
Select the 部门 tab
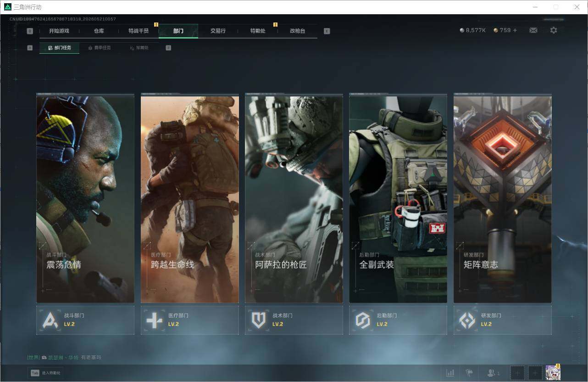(x=178, y=31)
